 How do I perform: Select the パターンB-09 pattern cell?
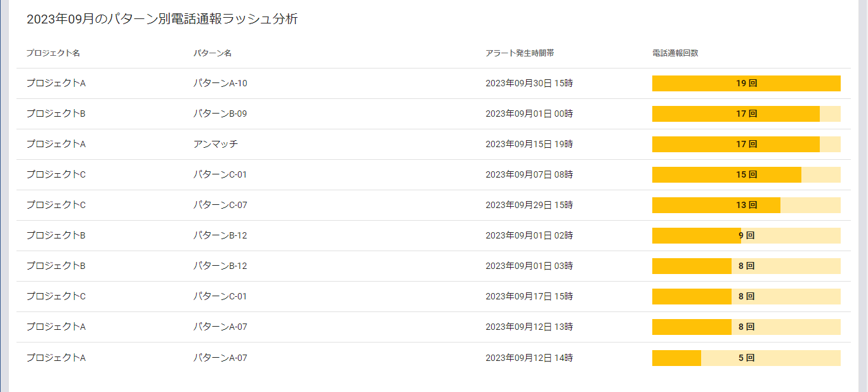point(220,114)
